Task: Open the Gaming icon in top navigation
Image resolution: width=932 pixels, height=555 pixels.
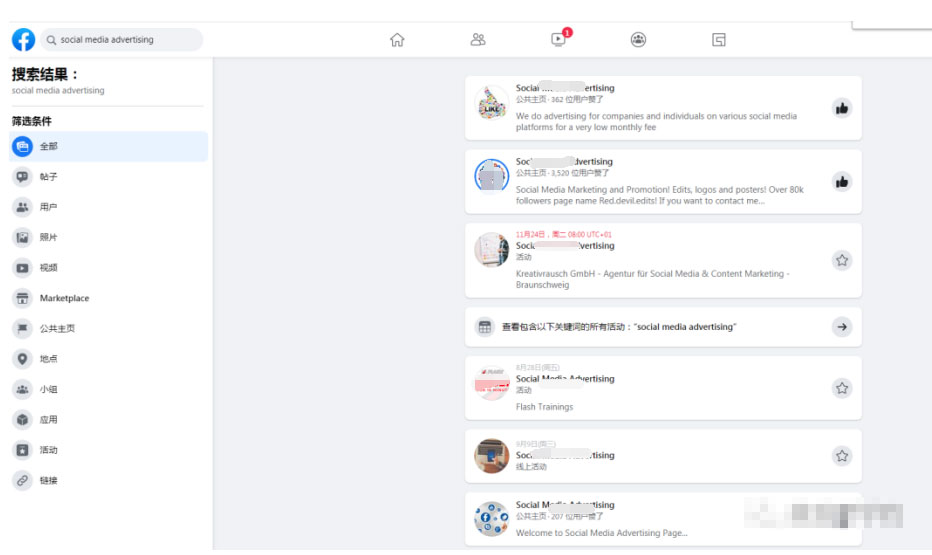Action: [x=718, y=40]
